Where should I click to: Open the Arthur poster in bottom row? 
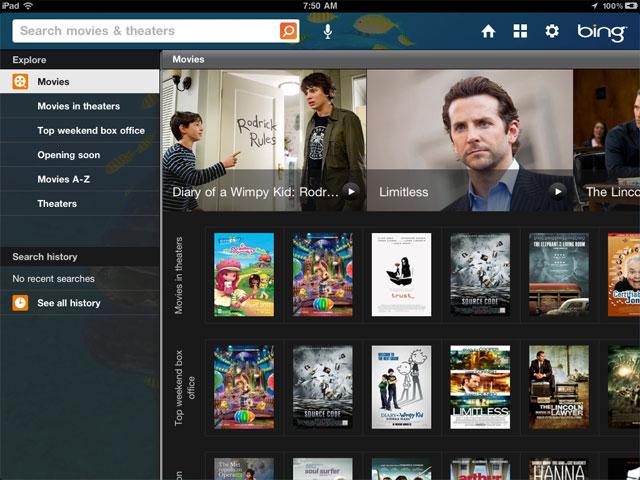click(480, 469)
